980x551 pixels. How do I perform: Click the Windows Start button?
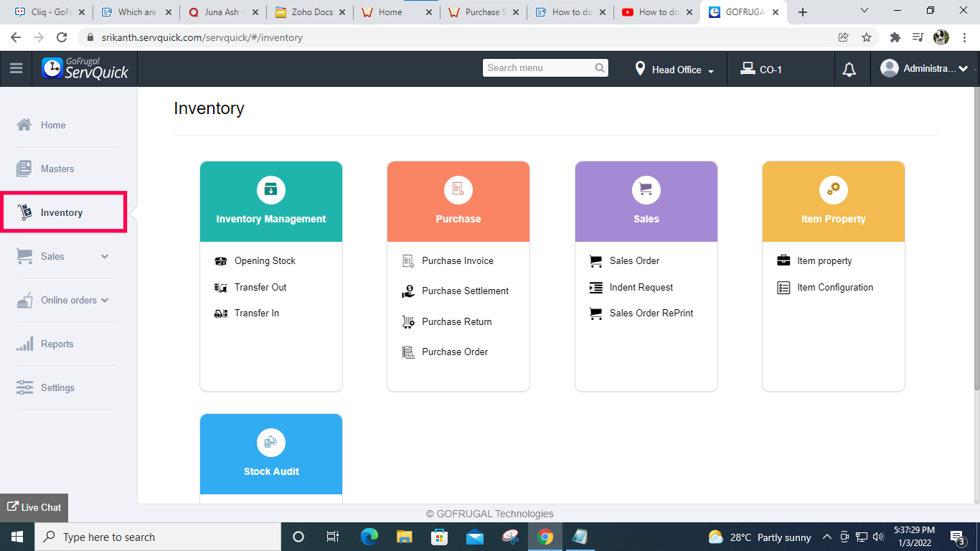tap(17, 537)
